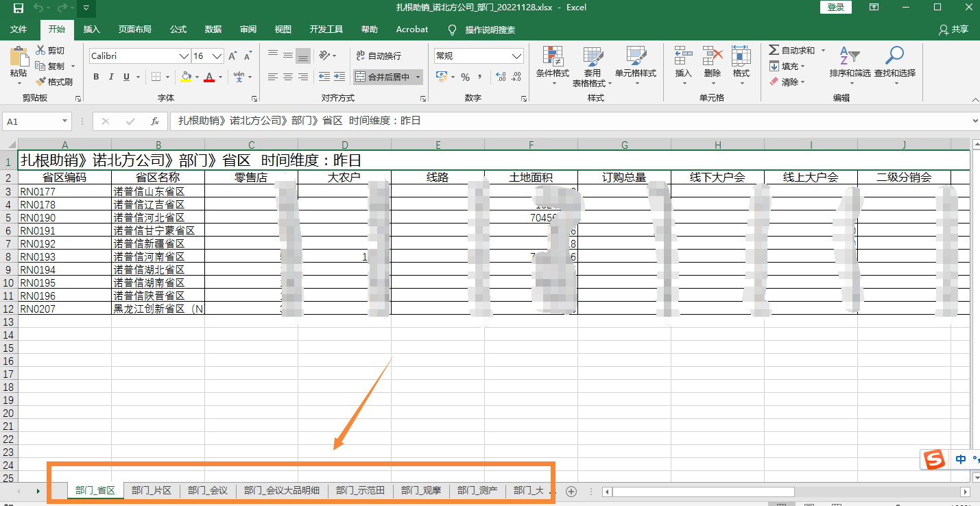Screen dimensions: 980x506
Task: Add a new sheet with plus icon
Action: [x=571, y=491]
